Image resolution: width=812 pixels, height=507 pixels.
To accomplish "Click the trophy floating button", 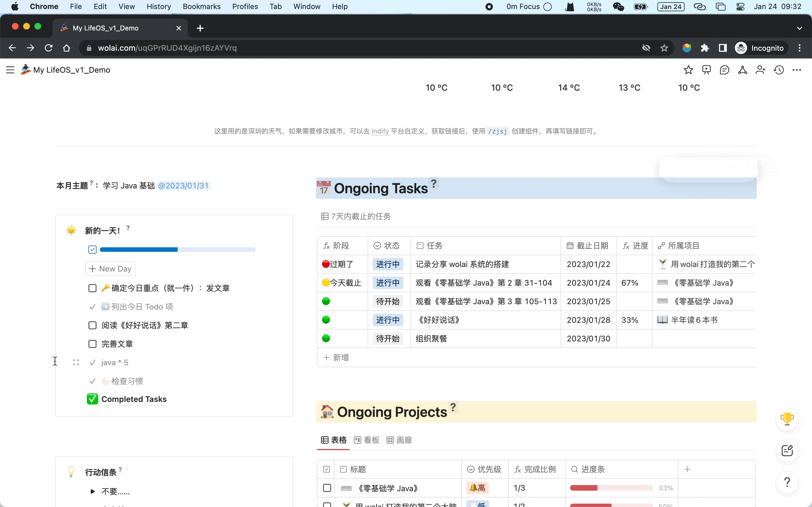I will click(x=787, y=419).
